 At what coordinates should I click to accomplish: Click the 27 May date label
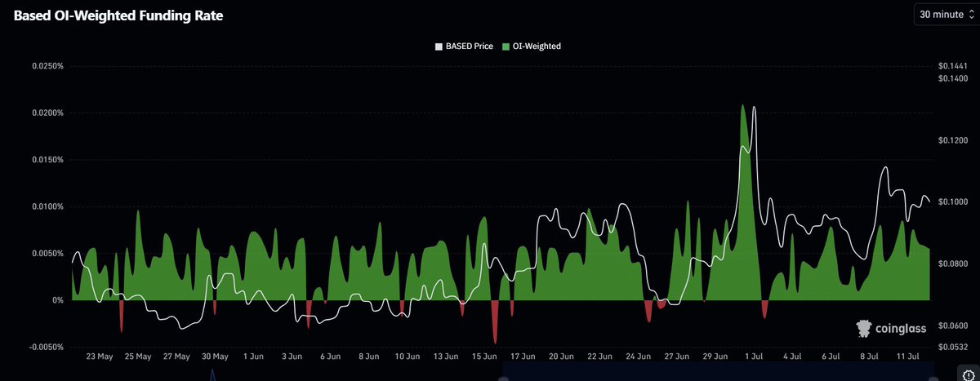tap(176, 357)
